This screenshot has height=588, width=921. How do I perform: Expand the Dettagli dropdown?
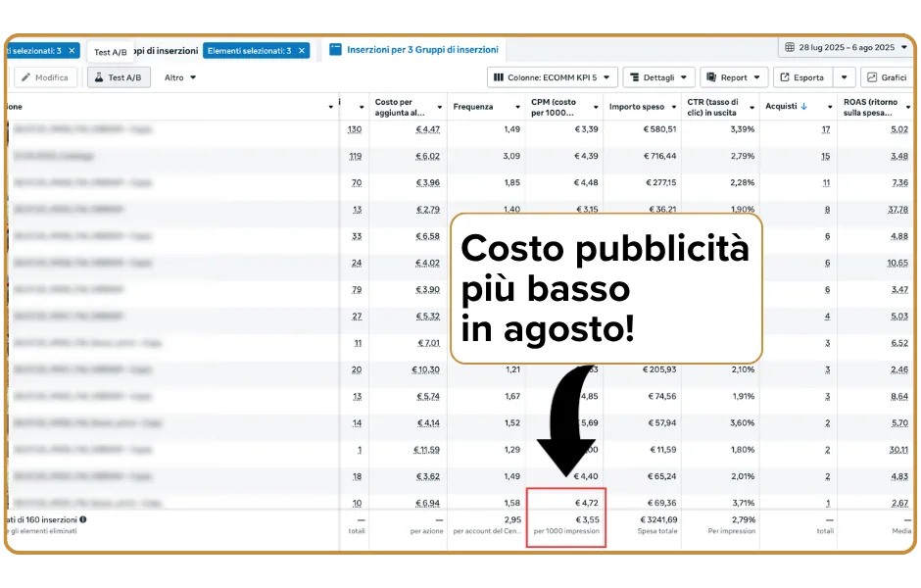[658, 77]
